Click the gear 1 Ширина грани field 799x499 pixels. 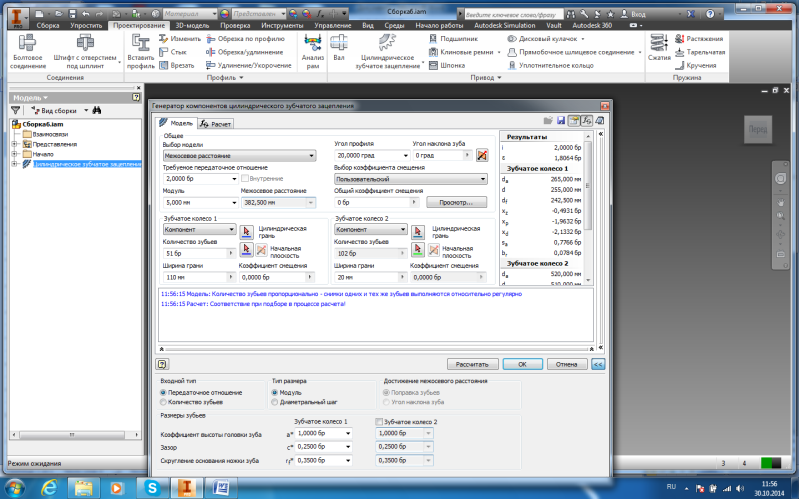click(199, 277)
